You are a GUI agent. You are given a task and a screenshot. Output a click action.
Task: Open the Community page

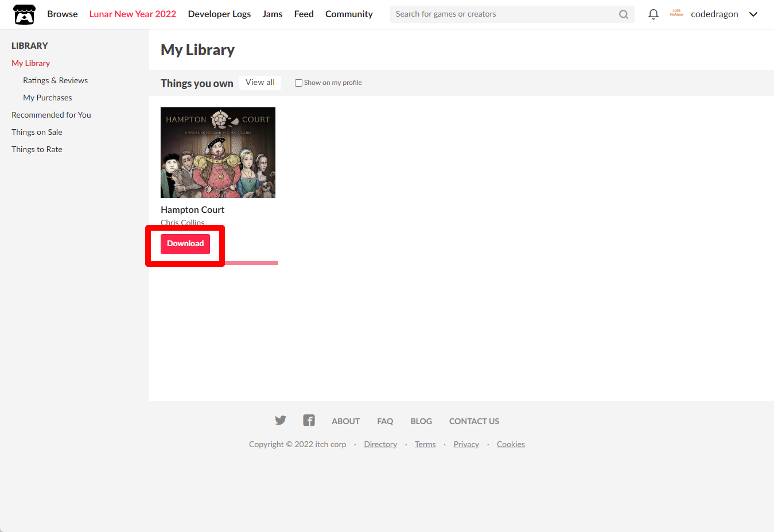click(349, 14)
